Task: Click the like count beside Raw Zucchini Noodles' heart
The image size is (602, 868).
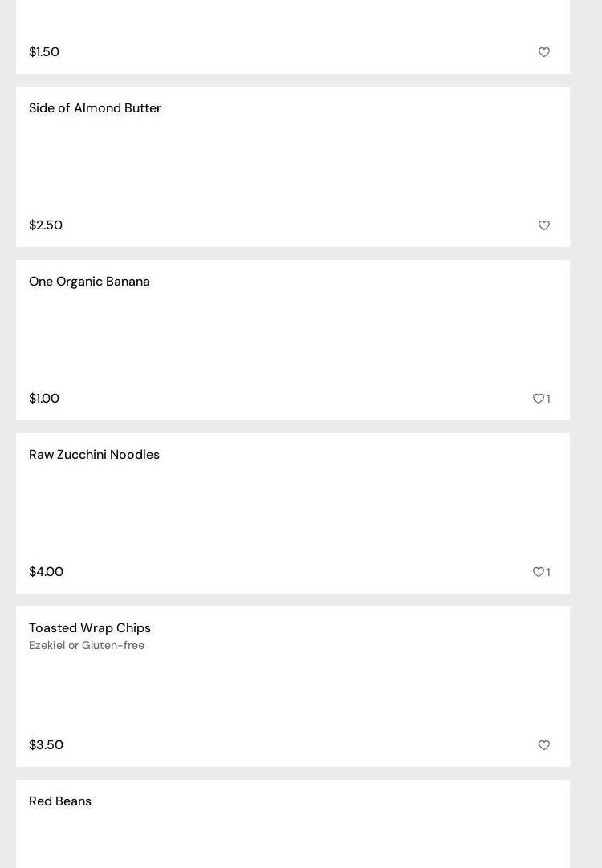Action: [549, 572]
